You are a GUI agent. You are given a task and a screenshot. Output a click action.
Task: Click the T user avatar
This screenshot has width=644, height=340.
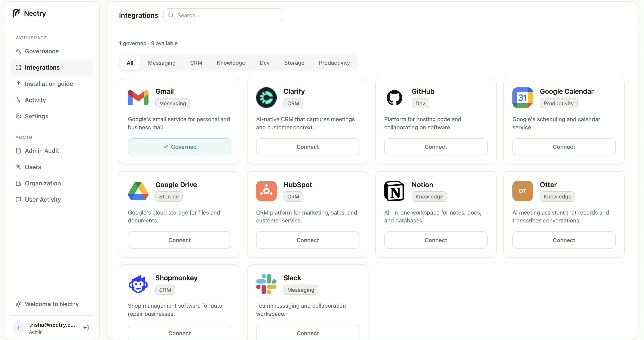click(19, 328)
